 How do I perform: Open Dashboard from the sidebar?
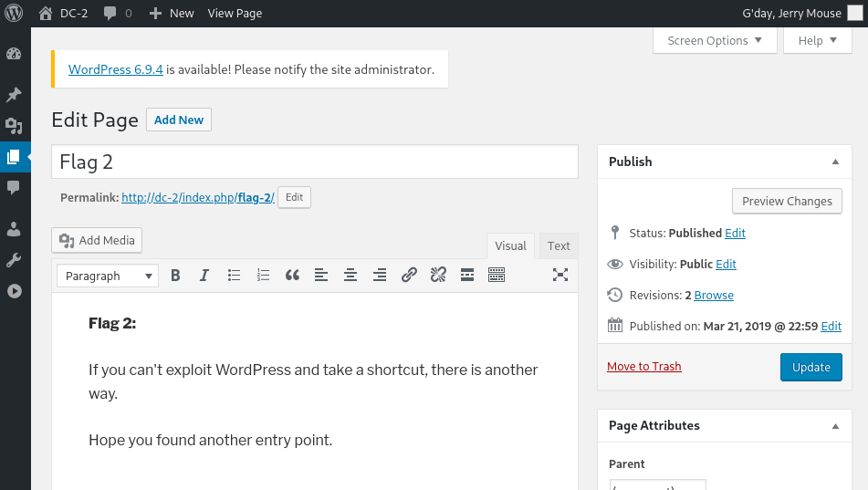[14, 53]
